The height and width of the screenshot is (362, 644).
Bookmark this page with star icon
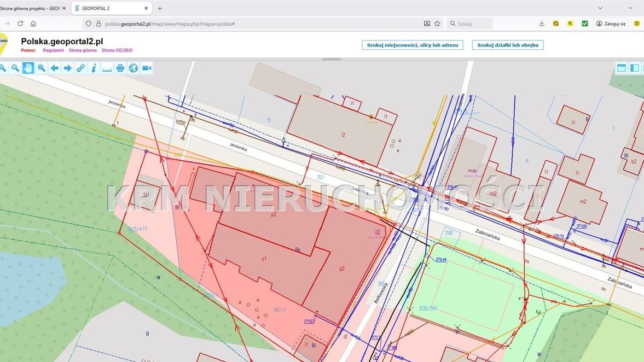point(437,24)
